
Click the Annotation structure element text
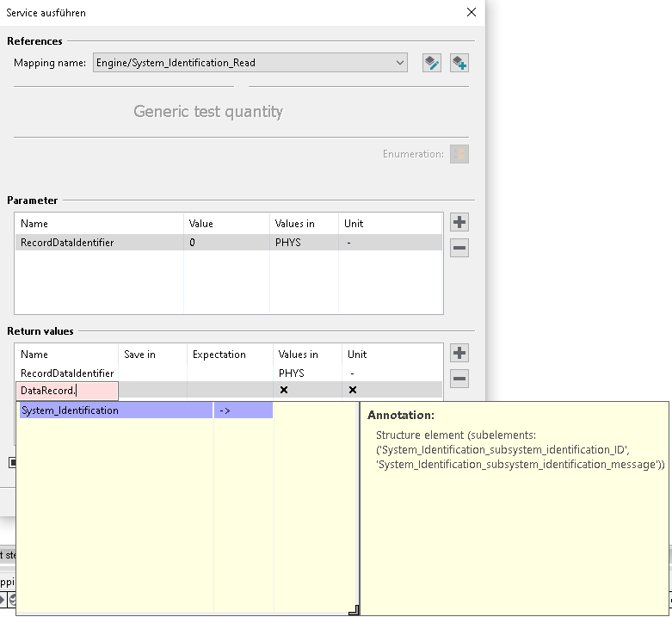tap(521, 450)
